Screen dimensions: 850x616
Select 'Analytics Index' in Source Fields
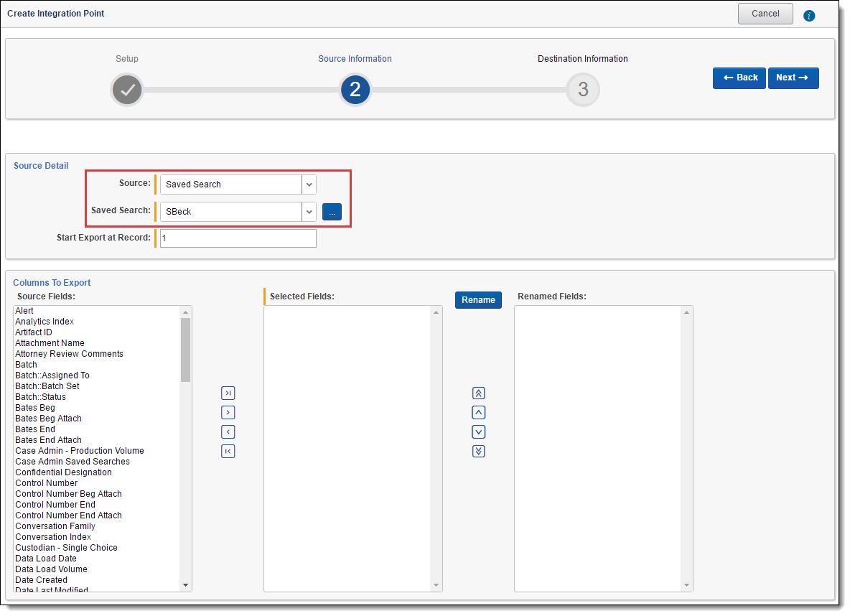[x=45, y=322]
